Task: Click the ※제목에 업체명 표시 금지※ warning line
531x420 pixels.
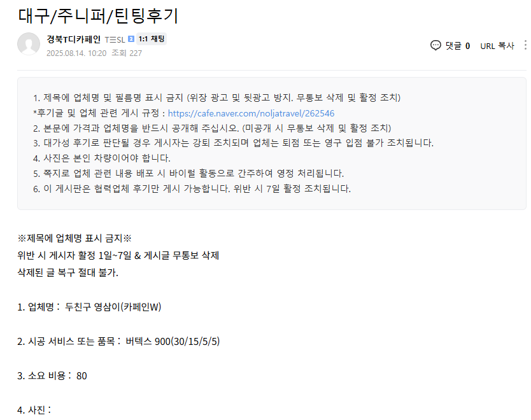Action: pos(74,239)
